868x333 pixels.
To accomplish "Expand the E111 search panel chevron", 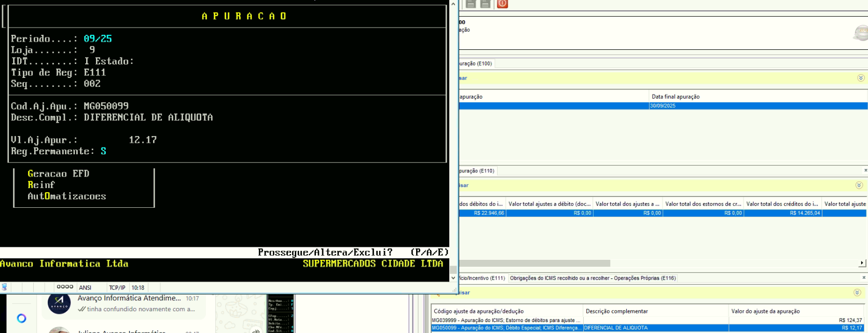I will coord(857,292).
